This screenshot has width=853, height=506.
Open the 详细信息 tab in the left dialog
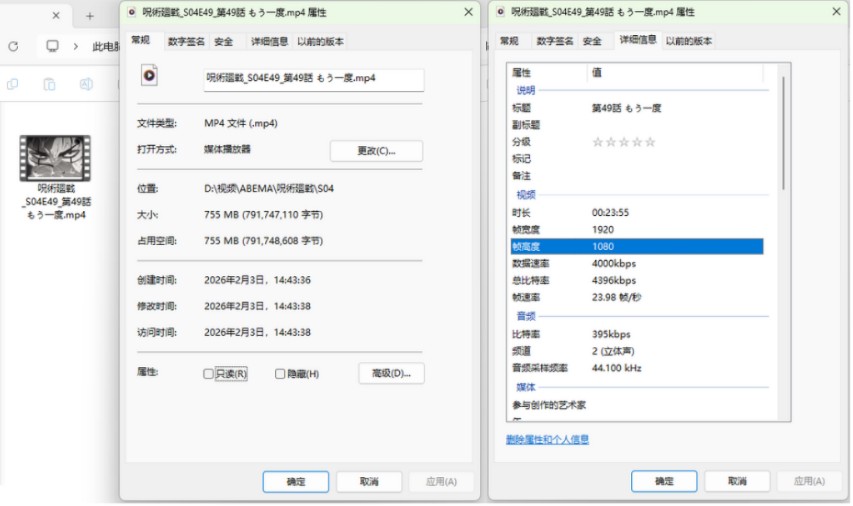point(269,41)
